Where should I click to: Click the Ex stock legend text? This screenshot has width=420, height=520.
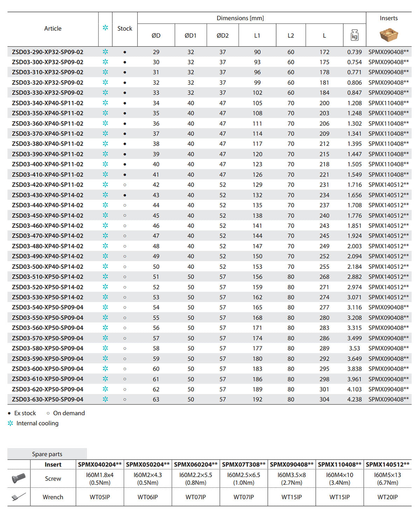pos(25,413)
